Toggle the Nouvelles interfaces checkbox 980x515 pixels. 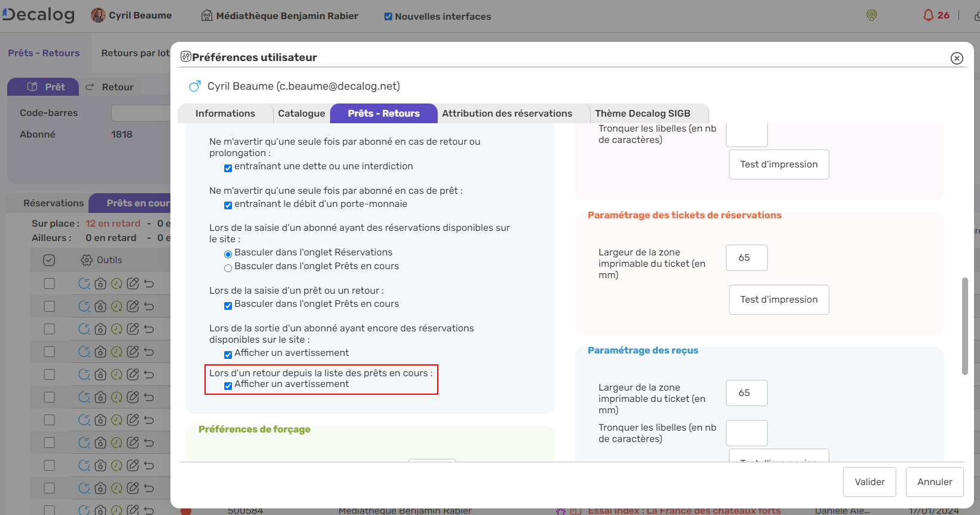(x=388, y=17)
